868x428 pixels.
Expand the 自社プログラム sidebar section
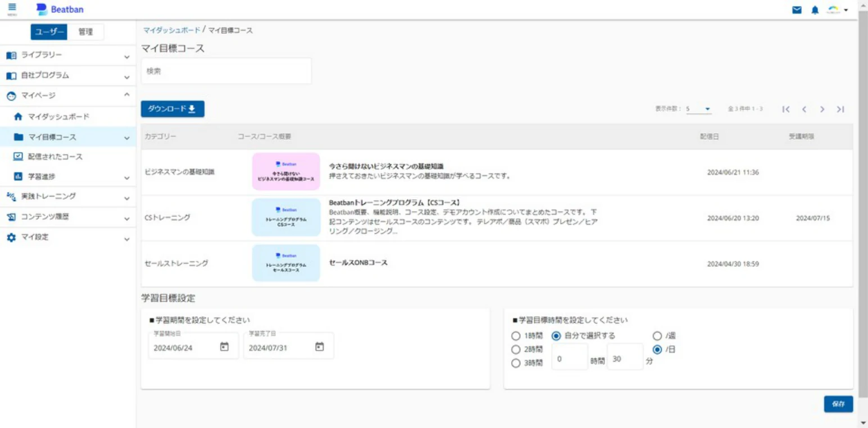tap(126, 77)
